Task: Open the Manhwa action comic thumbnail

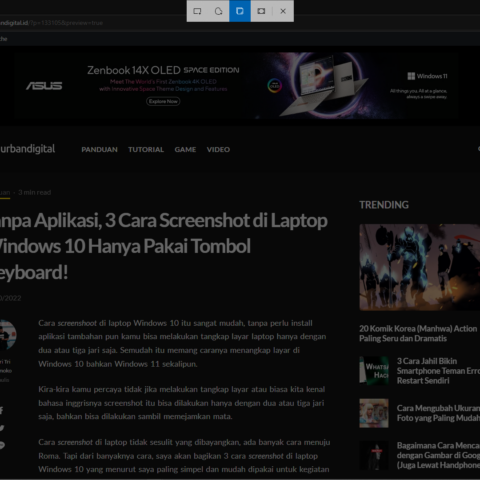Action: coord(420,267)
